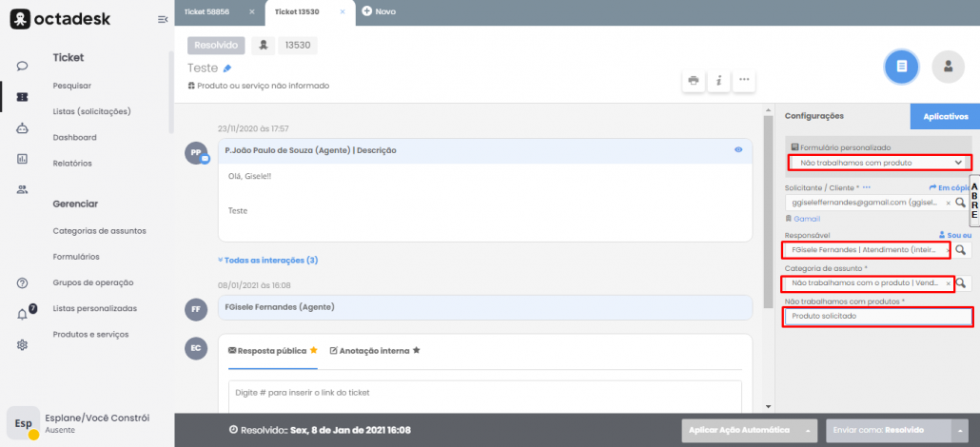Open Formulário personalizado dropdown
The image size is (980, 447).
[879, 163]
